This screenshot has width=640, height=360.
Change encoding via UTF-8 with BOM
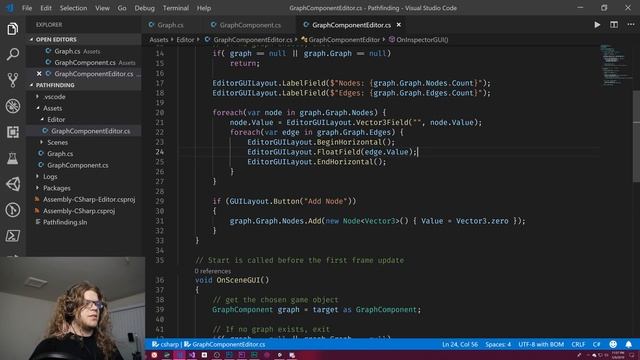(541, 344)
